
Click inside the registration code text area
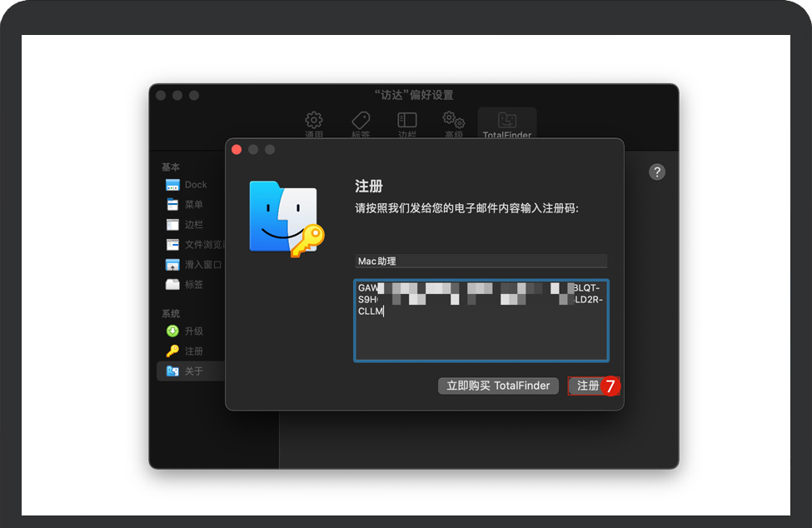481,321
